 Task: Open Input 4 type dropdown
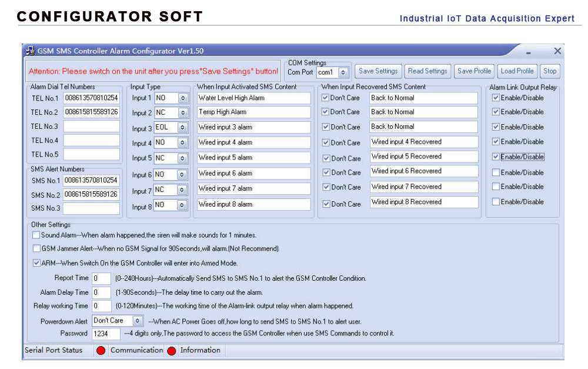point(182,142)
